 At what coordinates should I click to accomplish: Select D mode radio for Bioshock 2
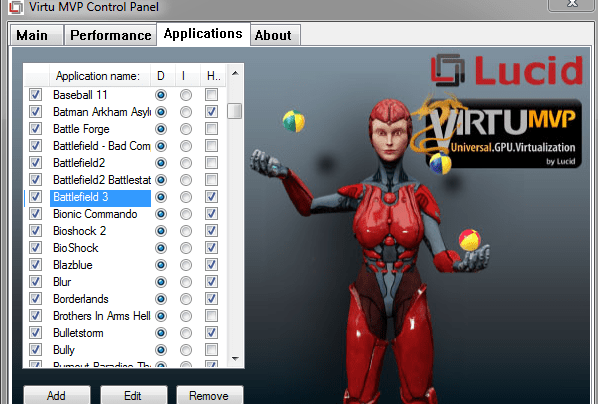(161, 231)
